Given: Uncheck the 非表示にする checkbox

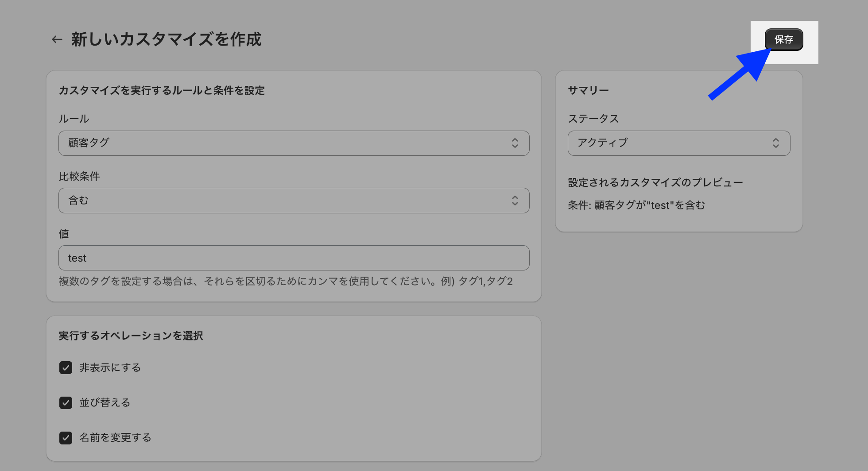Looking at the screenshot, I should click(66, 368).
